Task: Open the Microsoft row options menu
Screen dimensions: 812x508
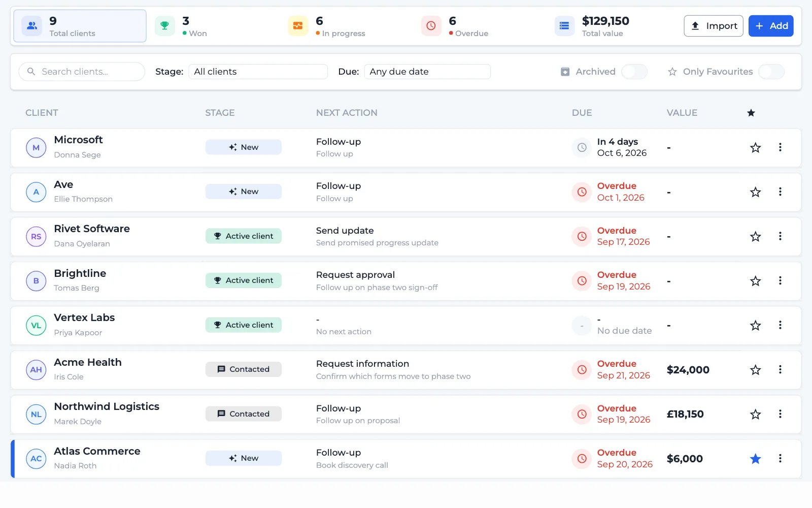Action: point(780,147)
